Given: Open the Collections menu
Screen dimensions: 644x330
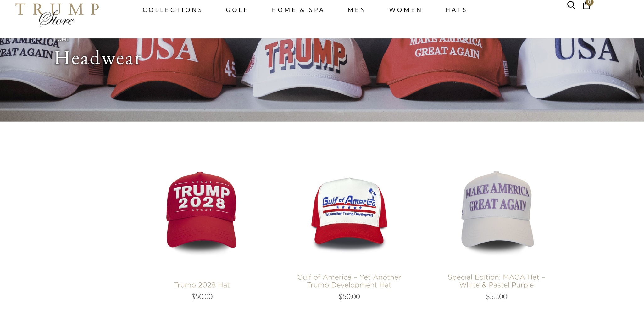Looking at the screenshot, I should tap(173, 10).
